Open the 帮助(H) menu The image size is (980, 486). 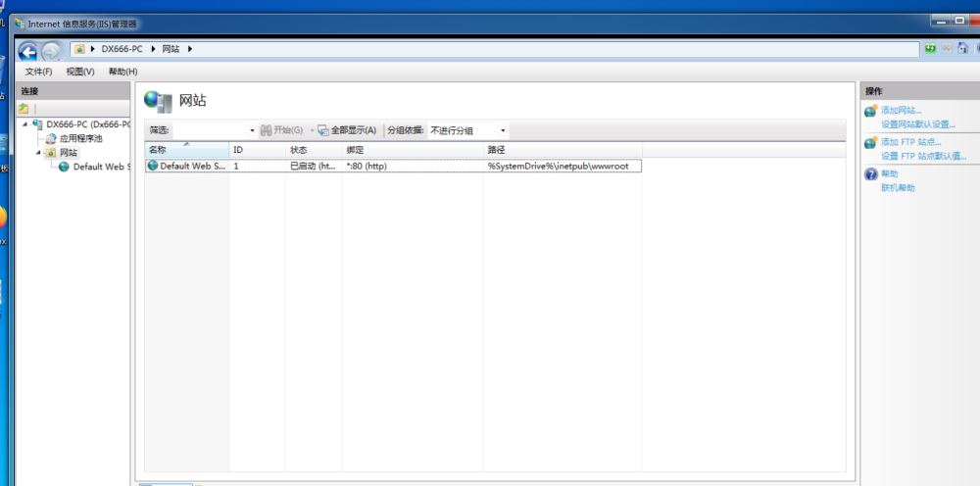pos(122,72)
